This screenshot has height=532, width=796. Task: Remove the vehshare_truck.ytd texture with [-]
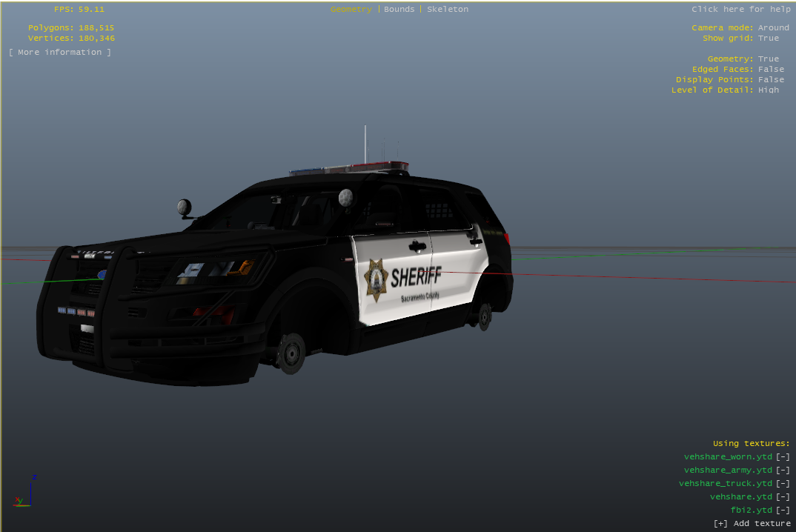783,483
